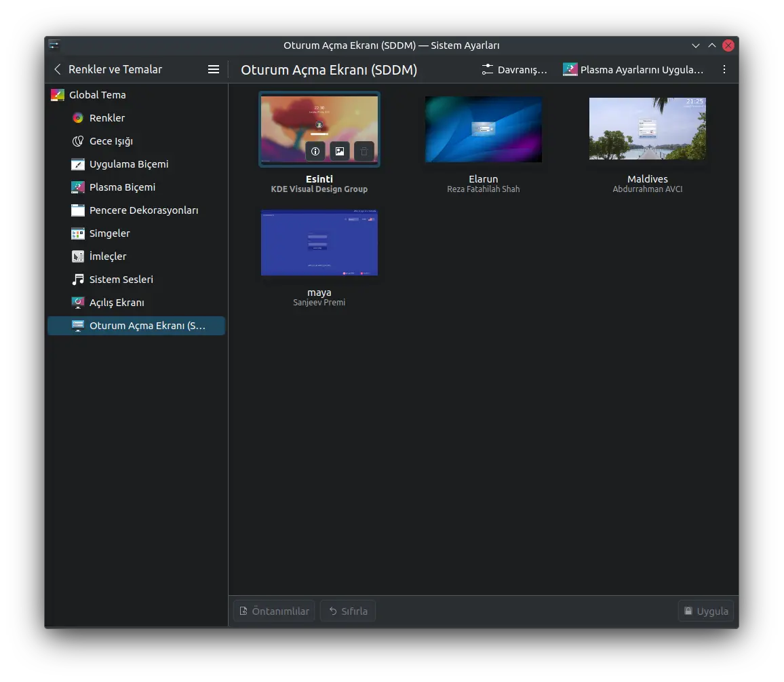This screenshot has height=682, width=784.
Task: Close the Sistem Ayarları window
Action: click(728, 45)
